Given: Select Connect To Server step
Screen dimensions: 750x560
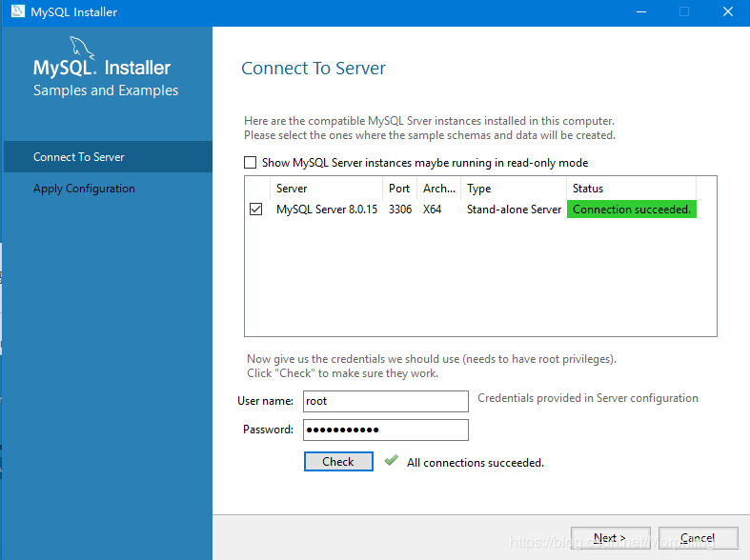Looking at the screenshot, I should click(x=108, y=157).
